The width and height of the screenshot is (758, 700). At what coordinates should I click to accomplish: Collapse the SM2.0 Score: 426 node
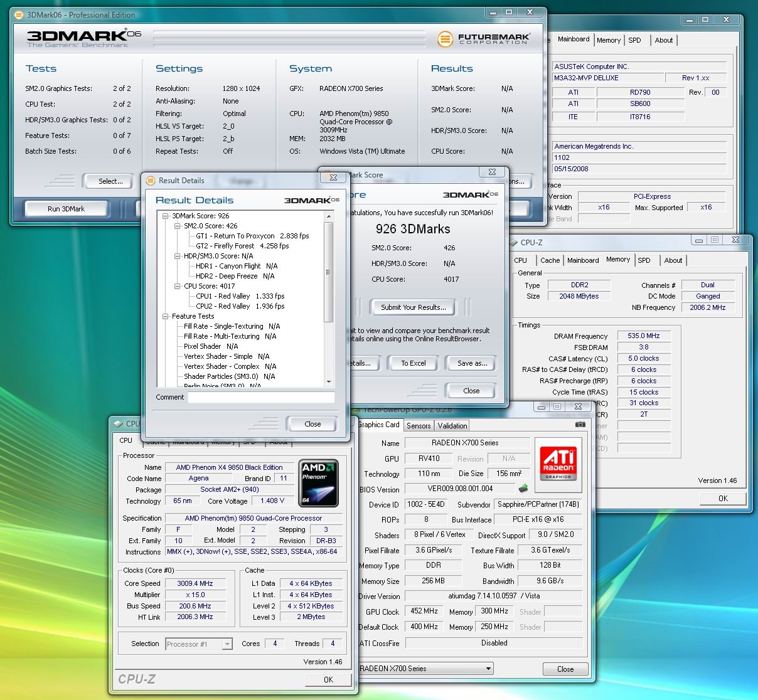pyautogui.click(x=178, y=226)
